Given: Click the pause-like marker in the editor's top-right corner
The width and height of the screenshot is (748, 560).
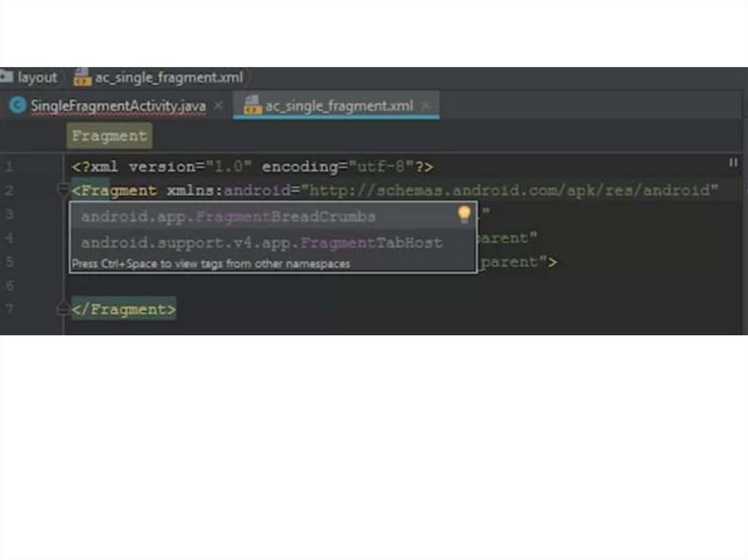Looking at the screenshot, I should [733, 163].
